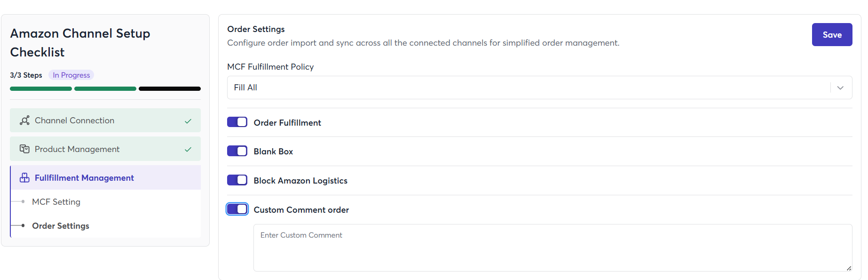Click the third black progress bar segment
Viewport: 868px width, 280px height.
[170, 88]
